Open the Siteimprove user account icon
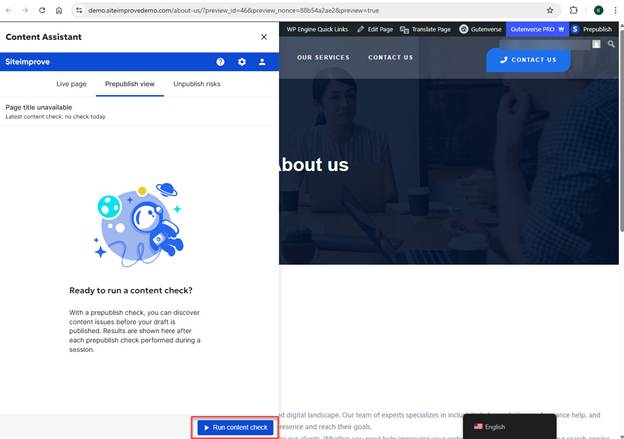This screenshot has width=624, height=439. click(x=262, y=62)
